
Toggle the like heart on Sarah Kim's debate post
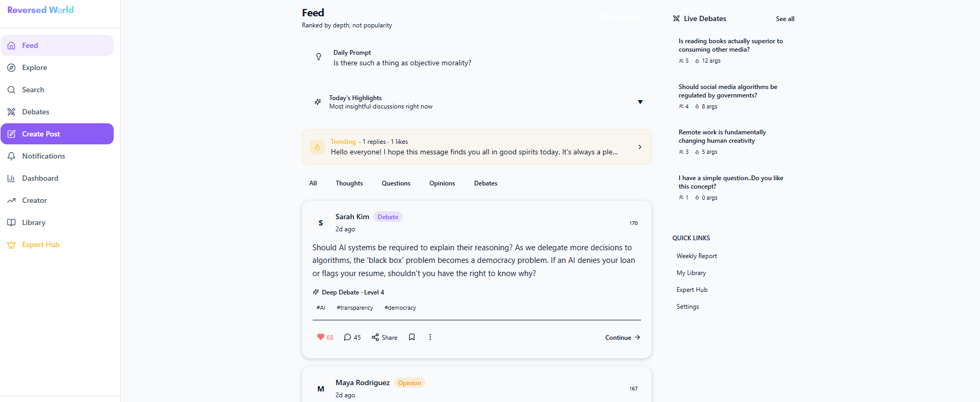click(x=321, y=337)
